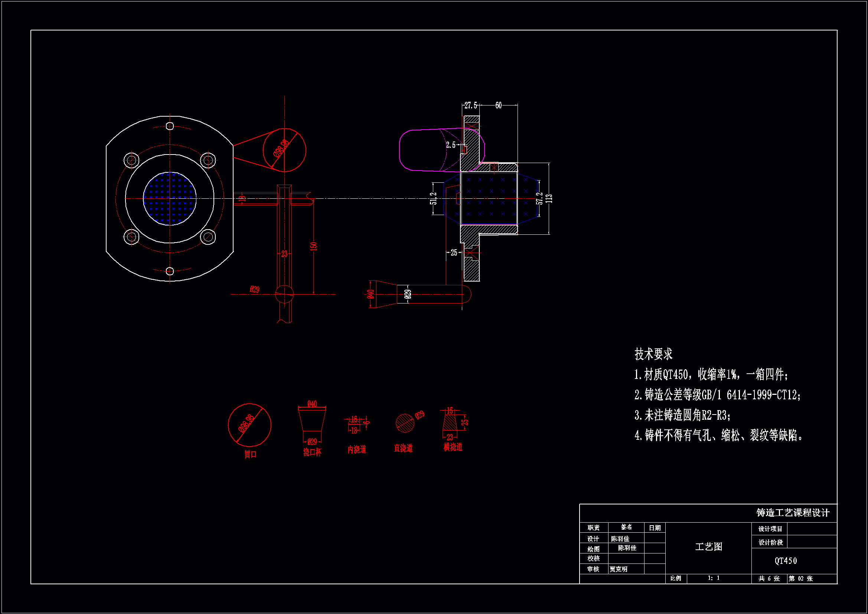
Task: Select the 直浇道 label
Action: [x=403, y=448]
